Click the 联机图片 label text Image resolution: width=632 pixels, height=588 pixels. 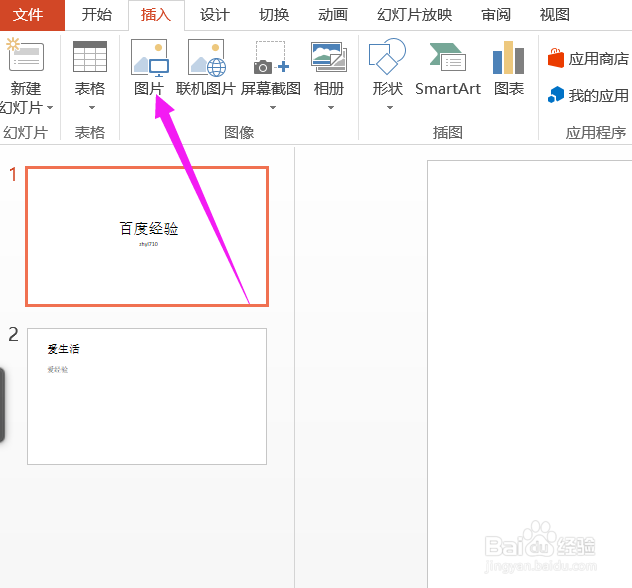[x=206, y=89]
